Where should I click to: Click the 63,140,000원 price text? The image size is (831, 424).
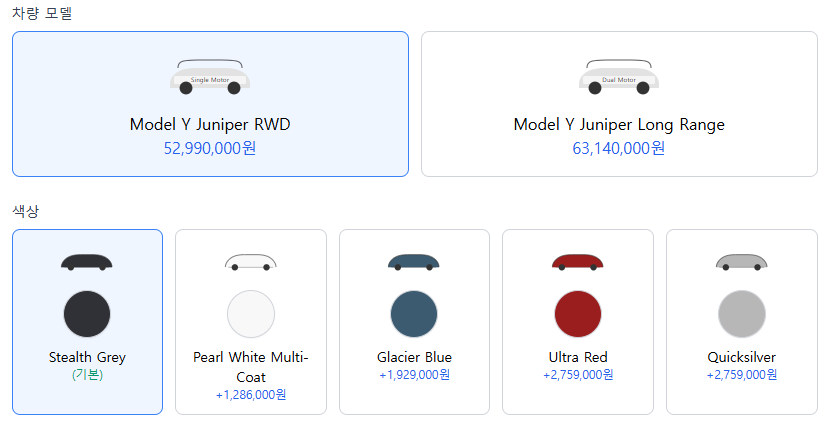619,148
